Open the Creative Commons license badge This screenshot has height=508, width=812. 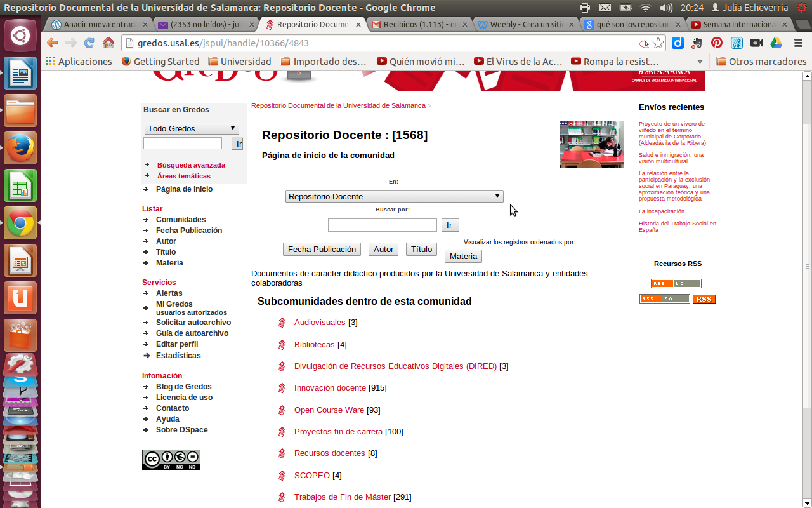pyautogui.click(x=171, y=459)
